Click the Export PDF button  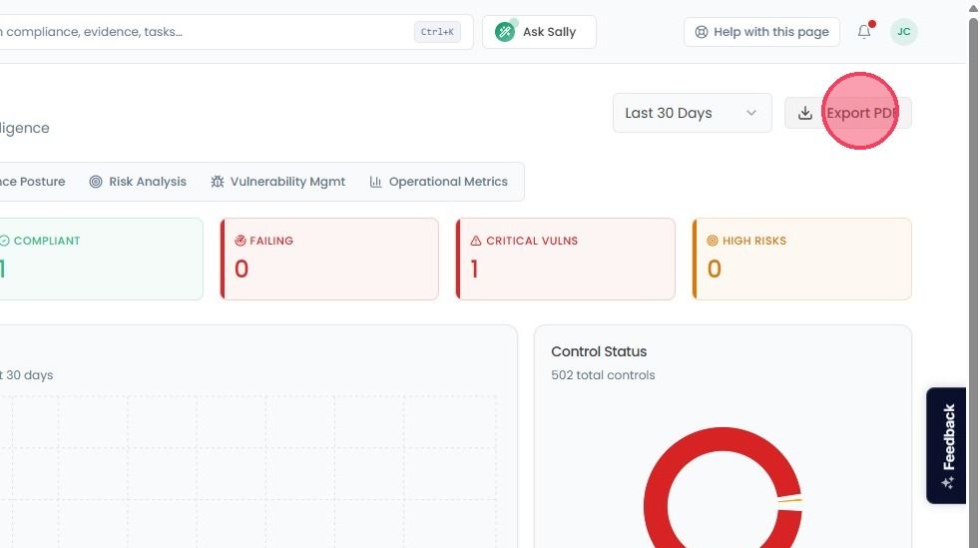tap(847, 113)
